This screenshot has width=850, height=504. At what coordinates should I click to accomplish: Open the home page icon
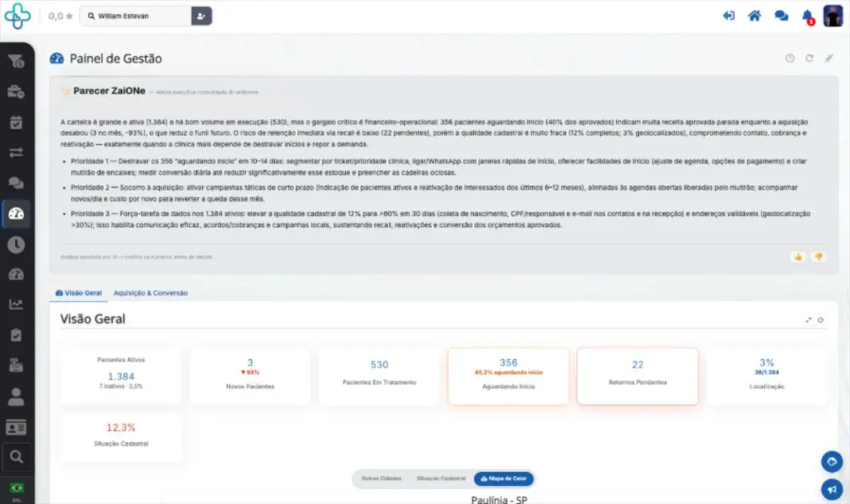754,16
